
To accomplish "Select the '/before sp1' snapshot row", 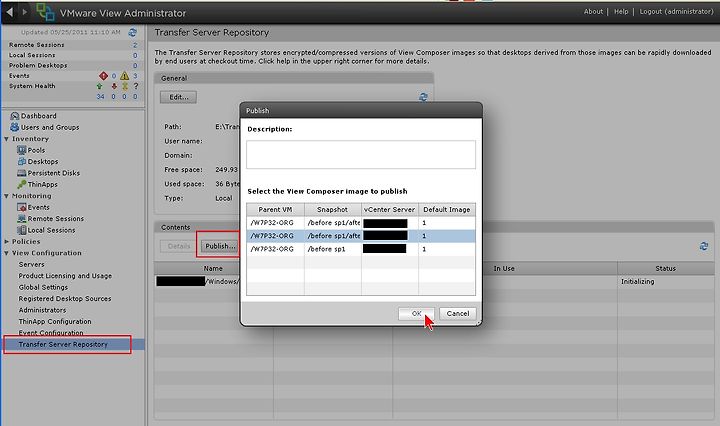I will (361, 249).
